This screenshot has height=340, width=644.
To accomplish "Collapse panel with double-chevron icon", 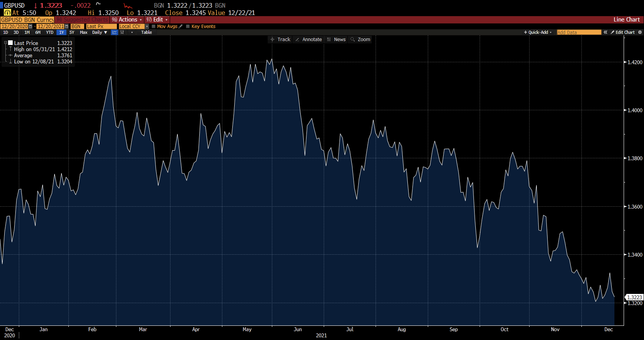I will pos(606,32).
